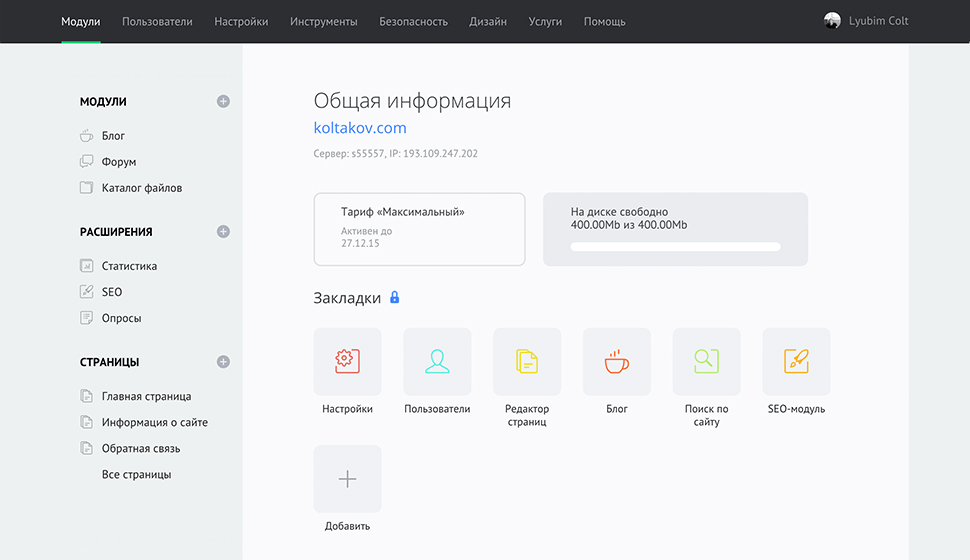
Task: Expand the Страницы section plus button
Action: tap(223, 362)
